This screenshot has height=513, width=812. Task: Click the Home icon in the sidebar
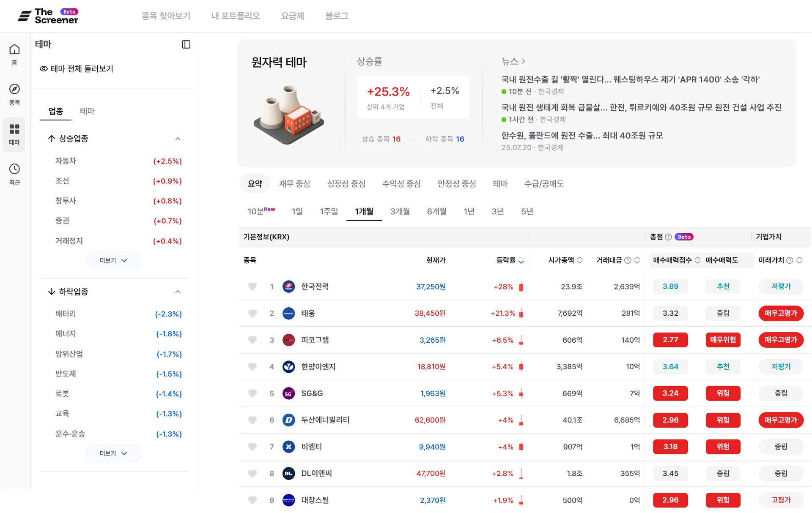point(14,50)
